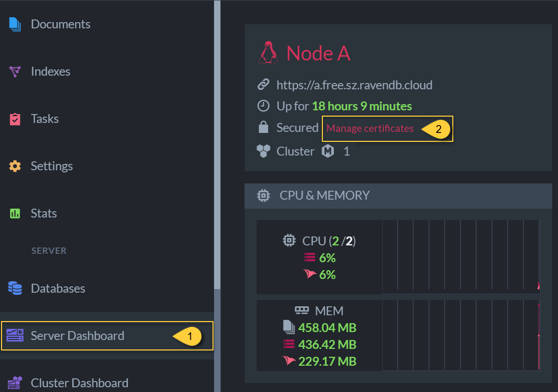Click the RavenDB bird icon beside 229.17 MB
The image size is (558, 392).
pos(289,360)
